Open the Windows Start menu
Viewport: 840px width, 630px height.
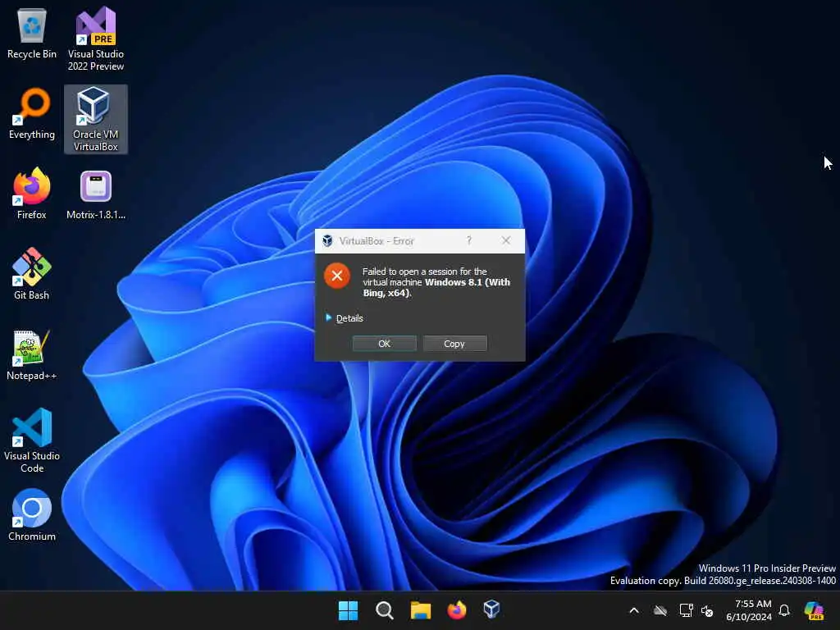tap(348, 610)
